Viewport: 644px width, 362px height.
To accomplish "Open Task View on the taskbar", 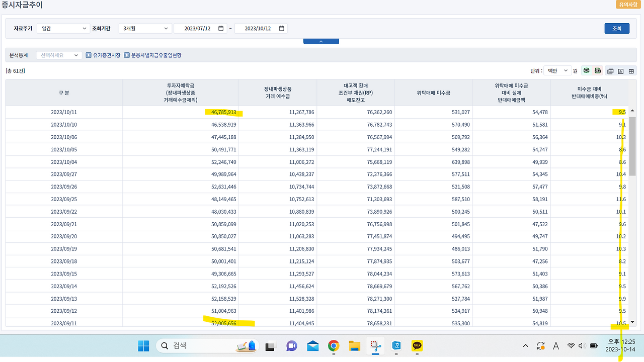I will [x=271, y=346].
